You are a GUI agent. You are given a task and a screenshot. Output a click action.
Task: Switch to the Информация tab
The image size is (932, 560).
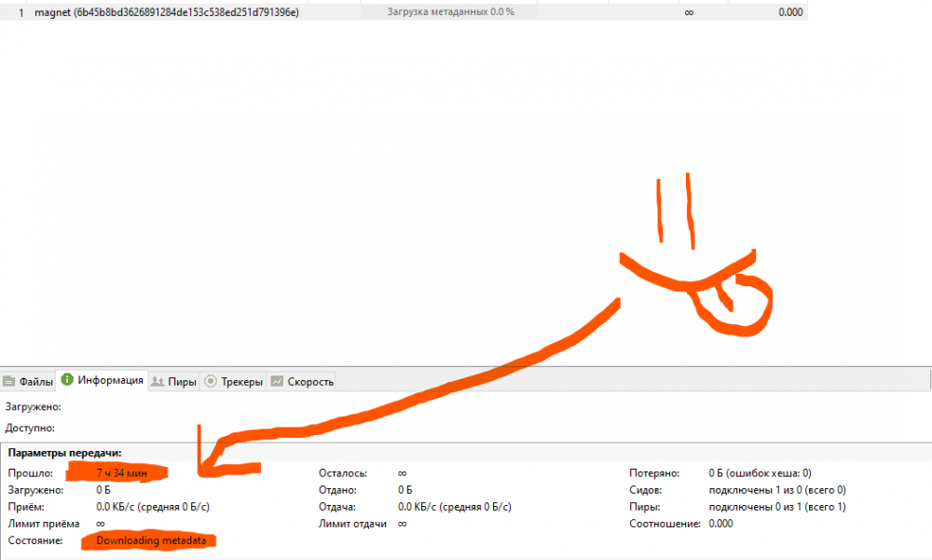(x=103, y=380)
